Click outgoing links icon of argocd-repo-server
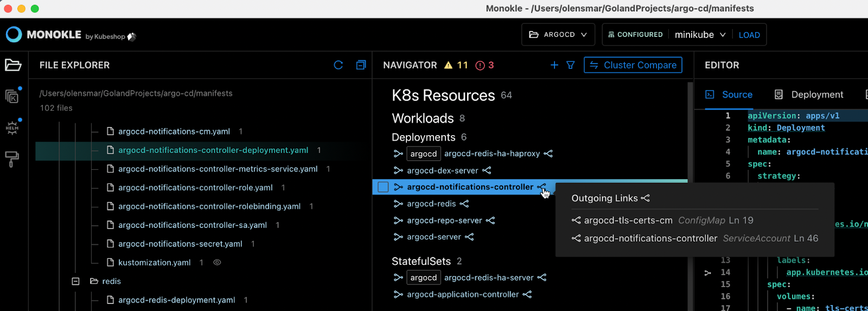The image size is (868, 311). point(490,220)
